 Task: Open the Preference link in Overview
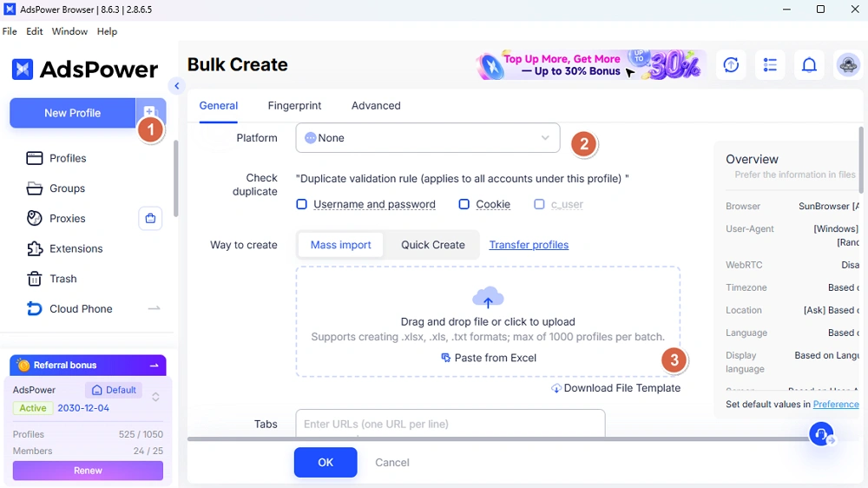[836, 405]
